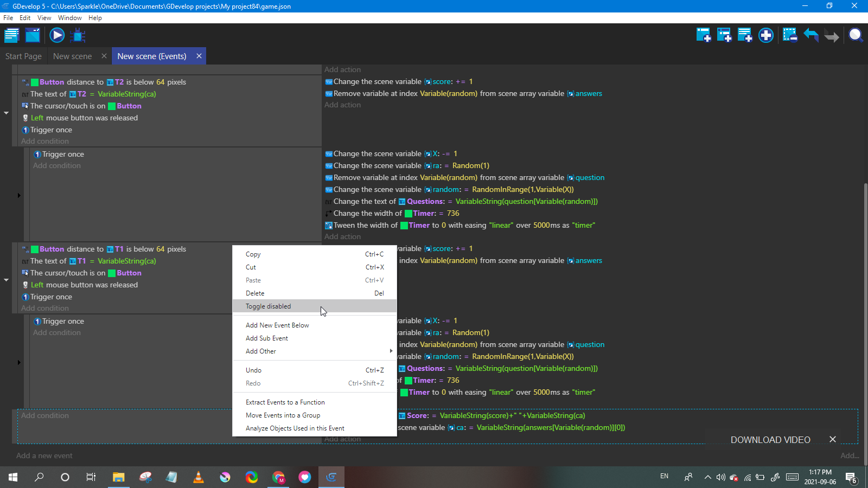The height and width of the screenshot is (488, 868).
Task: Click the DOWNLOAD VIDEO button
Action: (x=770, y=440)
